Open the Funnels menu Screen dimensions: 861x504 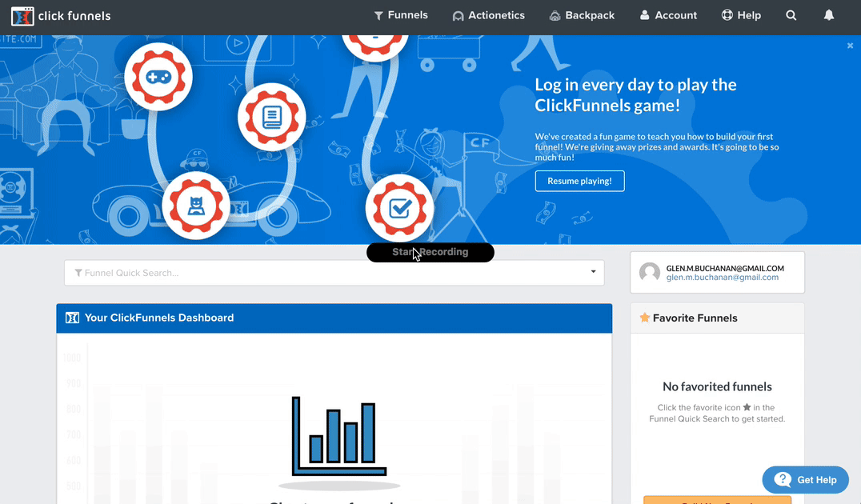(401, 15)
